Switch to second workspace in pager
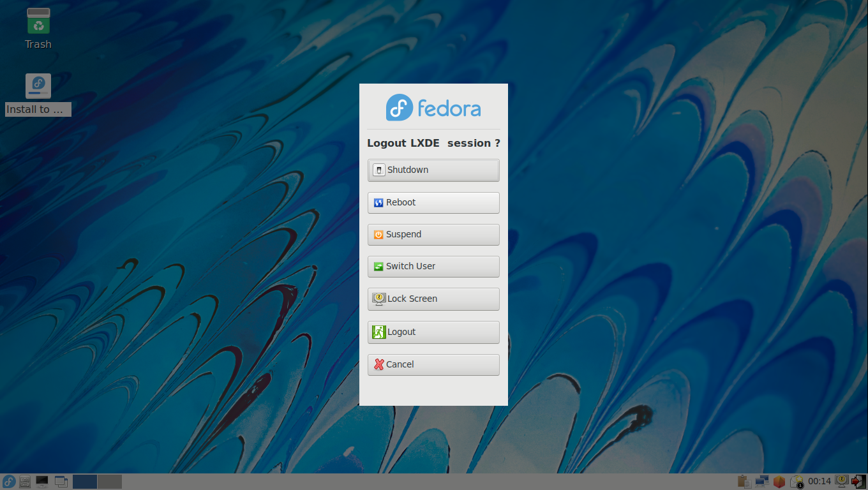868x490 pixels. [x=110, y=482]
